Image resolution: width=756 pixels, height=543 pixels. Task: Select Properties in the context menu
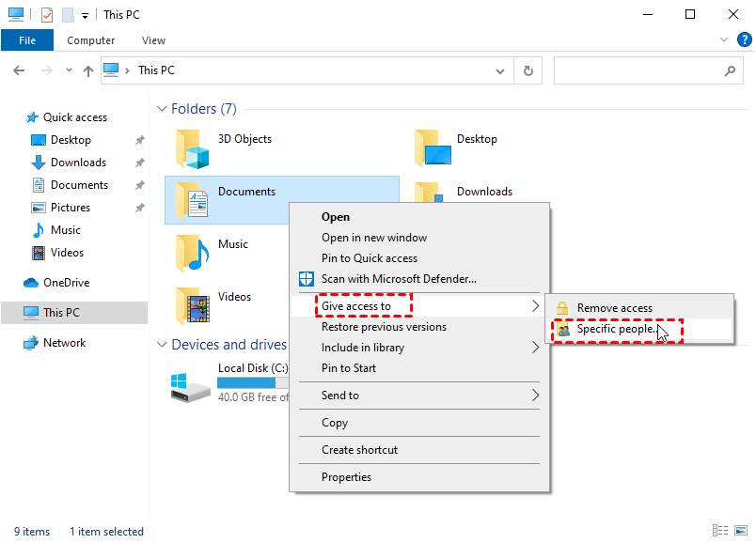pos(346,477)
